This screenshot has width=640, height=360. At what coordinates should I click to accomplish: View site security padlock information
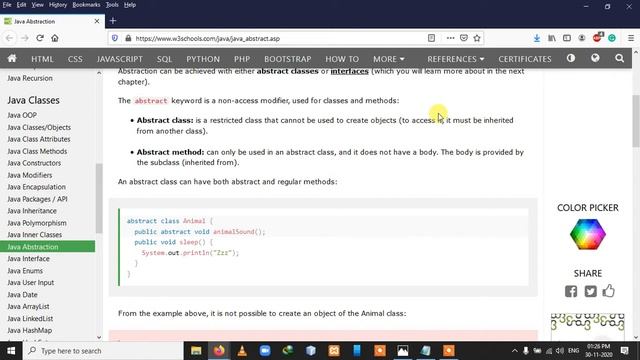click(128, 38)
